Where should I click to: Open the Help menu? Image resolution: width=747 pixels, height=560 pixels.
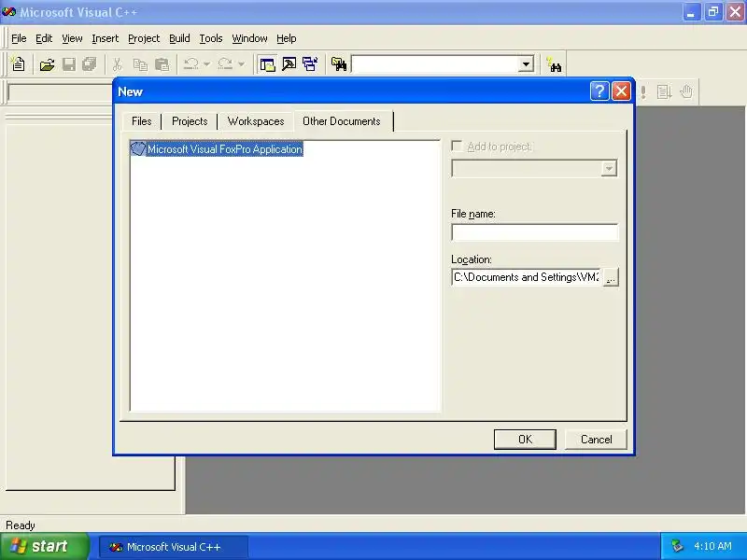(x=287, y=38)
